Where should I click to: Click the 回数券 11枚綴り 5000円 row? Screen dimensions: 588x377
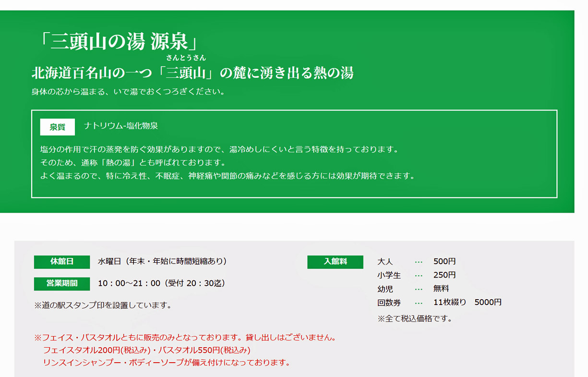(x=439, y=303)
